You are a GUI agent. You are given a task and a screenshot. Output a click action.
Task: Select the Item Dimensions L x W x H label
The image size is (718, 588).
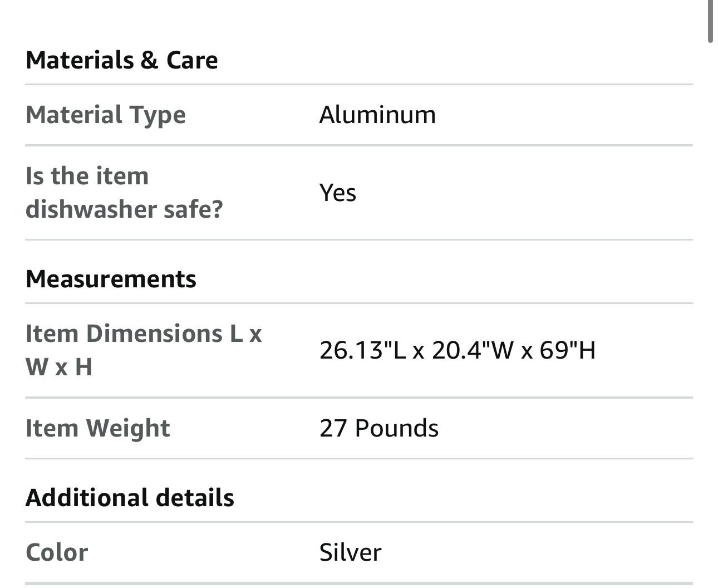(x=143, y=350)
